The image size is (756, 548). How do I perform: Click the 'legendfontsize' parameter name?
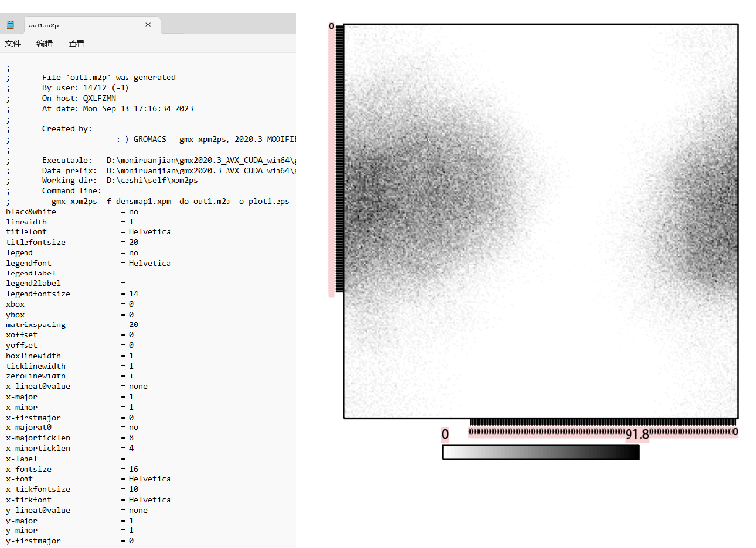(x=37, y=294)
